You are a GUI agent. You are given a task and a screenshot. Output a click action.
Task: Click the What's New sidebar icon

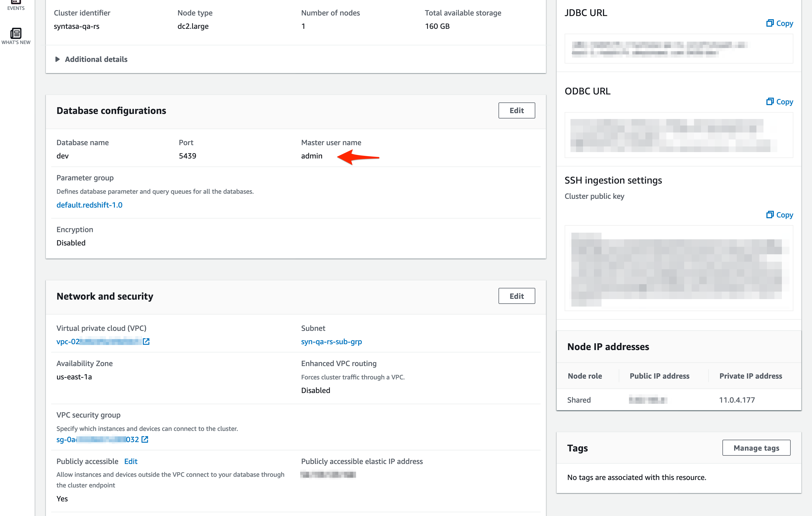pyautogui.click(x=16, y=34)
